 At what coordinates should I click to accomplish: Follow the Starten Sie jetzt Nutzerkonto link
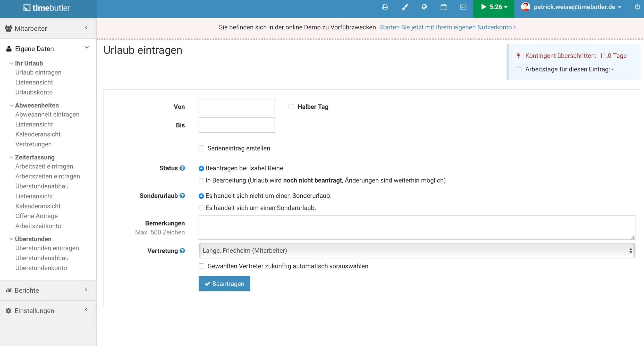[x=447, y=27]
